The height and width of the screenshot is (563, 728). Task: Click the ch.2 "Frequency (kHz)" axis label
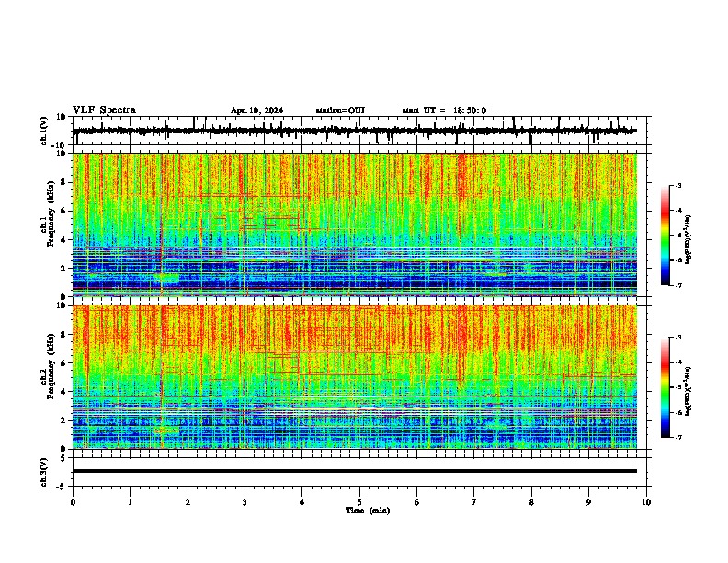pos(51,366)
